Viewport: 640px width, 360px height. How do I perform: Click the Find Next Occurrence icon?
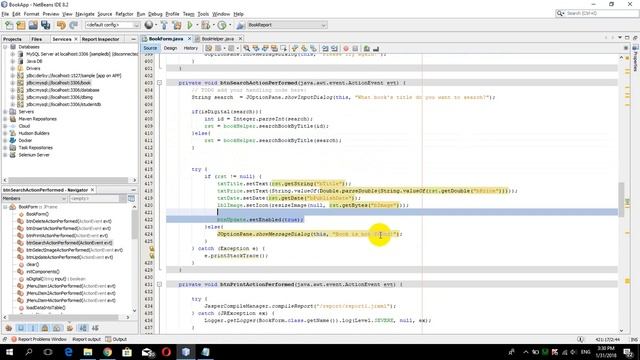[265, 49]
